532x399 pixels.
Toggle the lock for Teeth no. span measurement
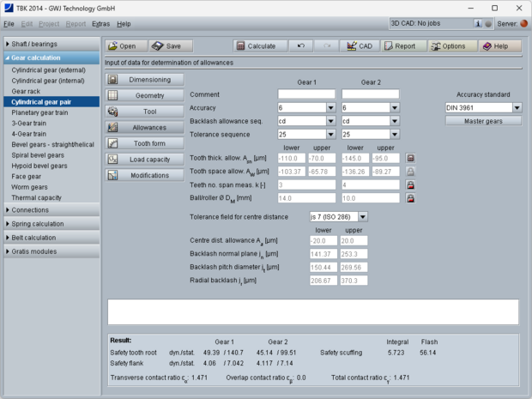coord(410,184)
